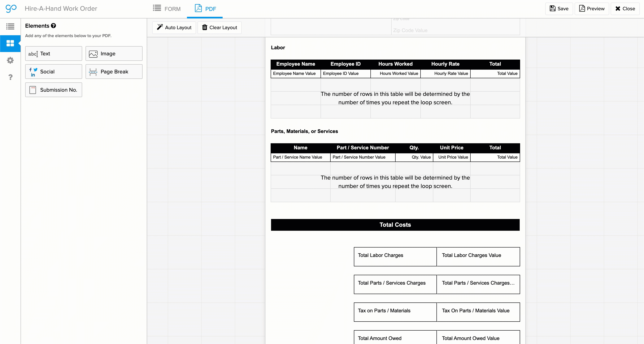
Task: Add a Page Break element
Action: click(x=114, y=72)
